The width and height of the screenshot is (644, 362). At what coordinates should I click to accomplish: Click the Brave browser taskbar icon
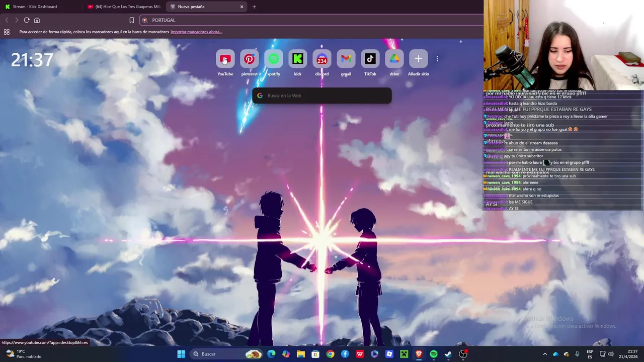click(x=419, y=354)
